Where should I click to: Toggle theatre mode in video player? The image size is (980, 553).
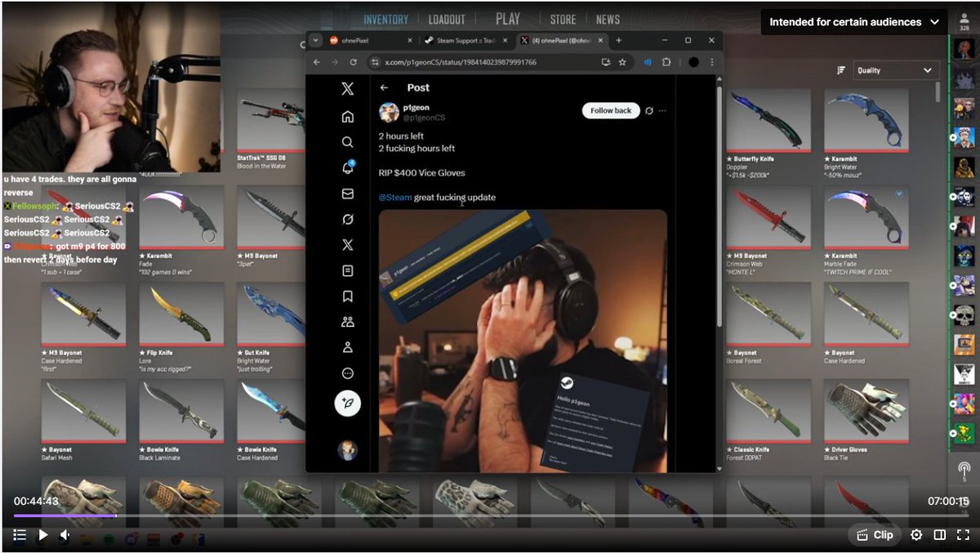click(x=939, y=535)
